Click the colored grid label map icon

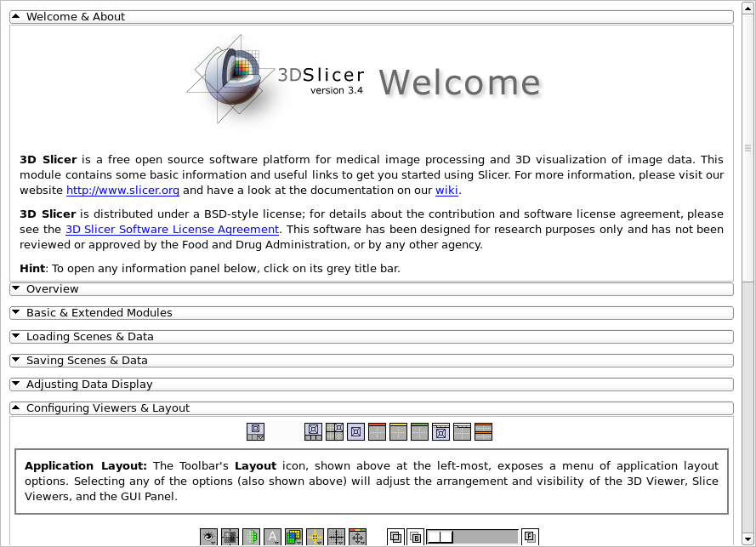tap(294, 537)
